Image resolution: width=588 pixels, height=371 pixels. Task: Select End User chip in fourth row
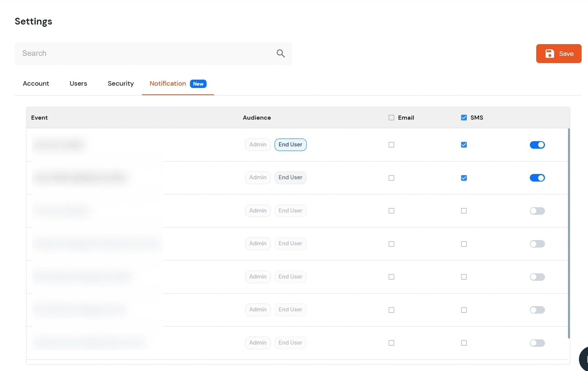290,243
